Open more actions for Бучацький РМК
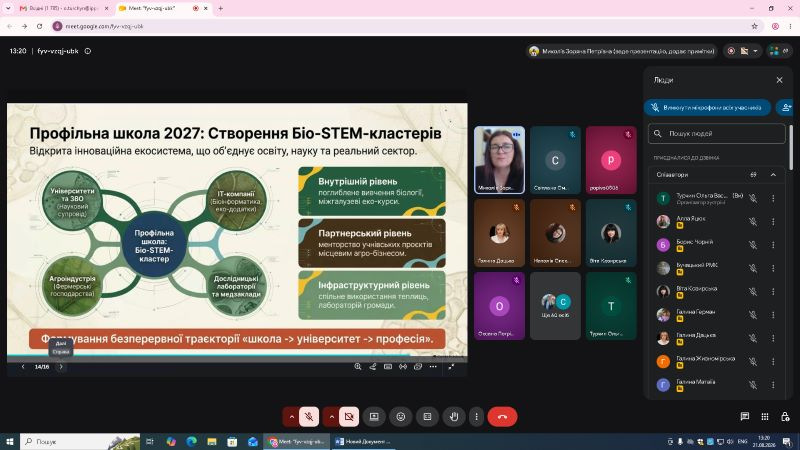Image resolution: width=800 pixels, height=450 pixels. pos(773,268)
